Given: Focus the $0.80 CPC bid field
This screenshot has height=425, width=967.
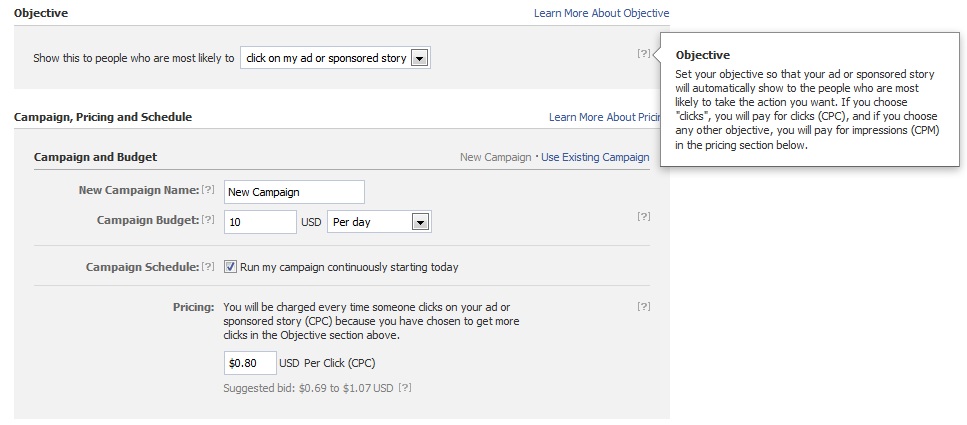Looking at the screenshot, I should 250,363.
